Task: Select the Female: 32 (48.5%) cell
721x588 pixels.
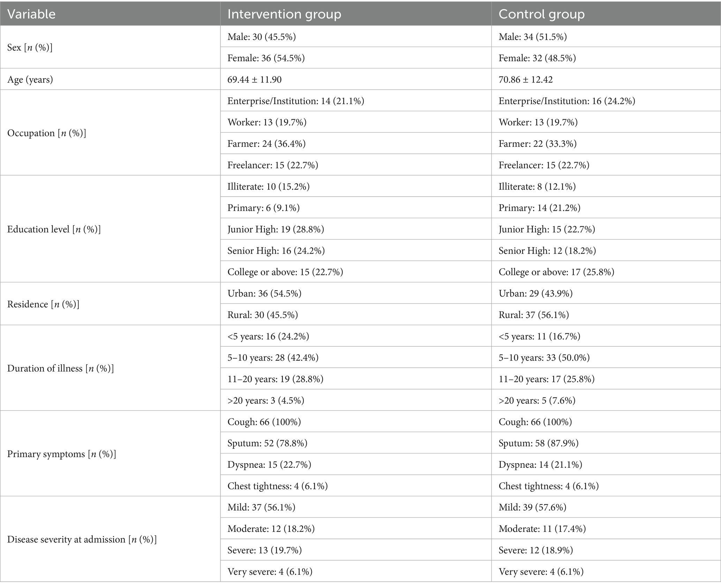Action: point(537,58)
